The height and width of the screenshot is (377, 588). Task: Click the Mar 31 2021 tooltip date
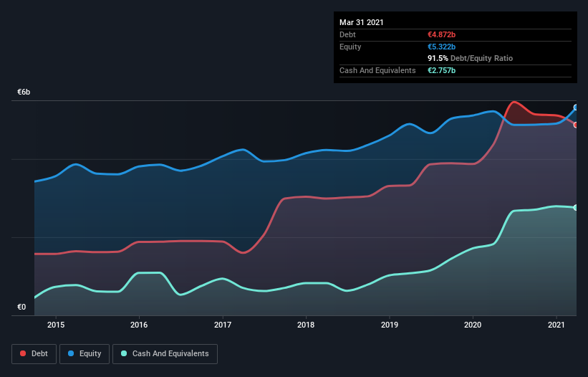[362, 22]
